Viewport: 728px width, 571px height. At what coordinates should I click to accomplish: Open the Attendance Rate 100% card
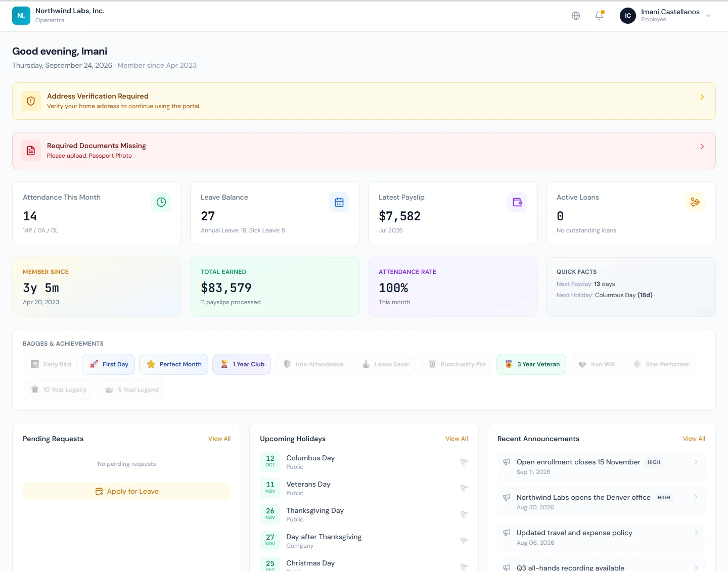(x=453, y=287)
